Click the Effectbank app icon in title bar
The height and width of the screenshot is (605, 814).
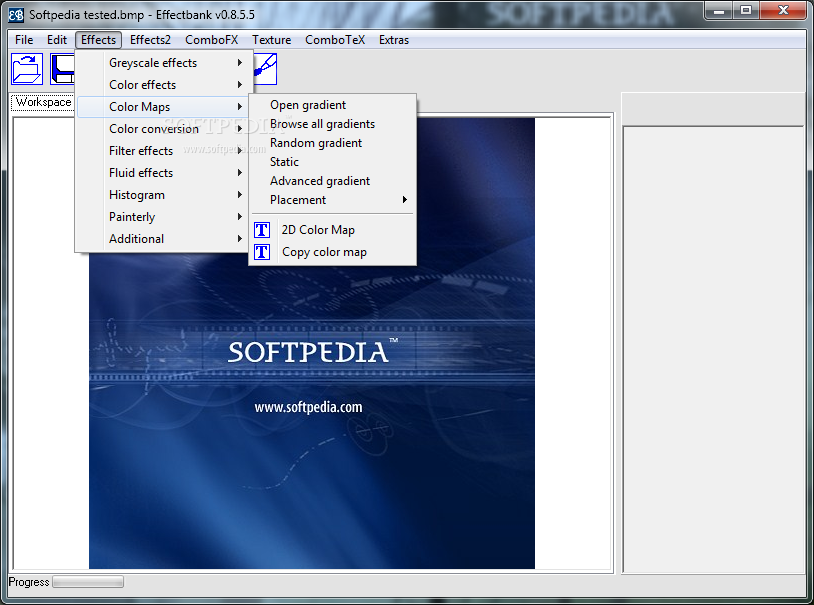[x=16, y=15]
